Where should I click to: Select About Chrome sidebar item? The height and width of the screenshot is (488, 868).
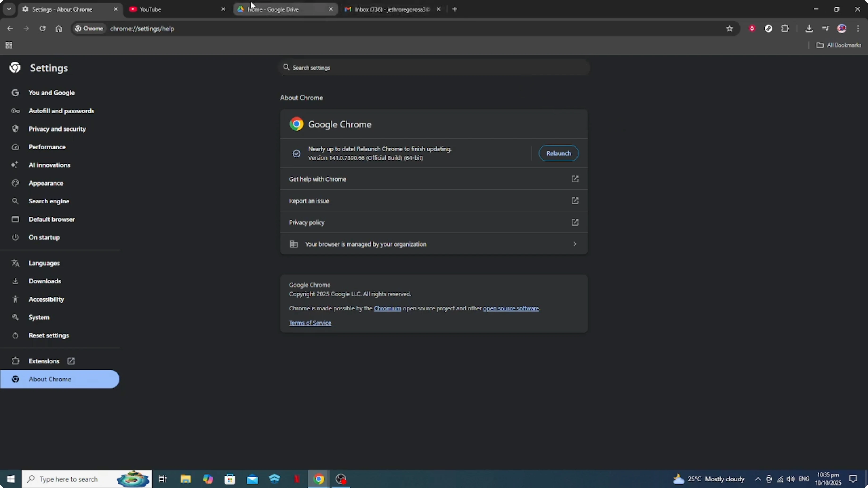point(60,379)
